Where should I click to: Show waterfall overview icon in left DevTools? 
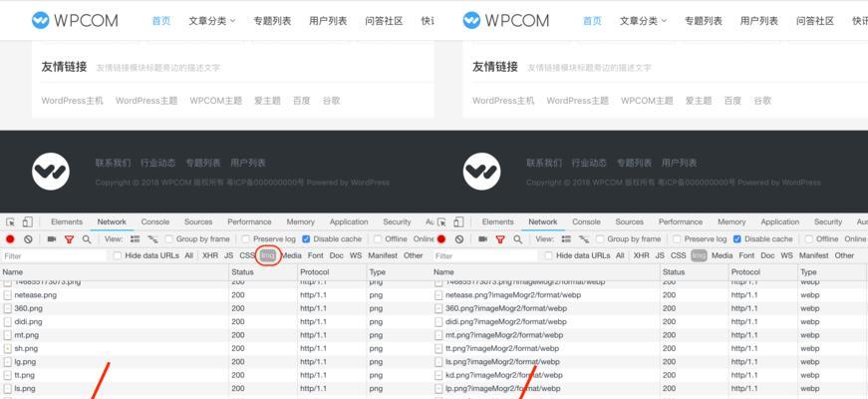click(x=152, y=239)
